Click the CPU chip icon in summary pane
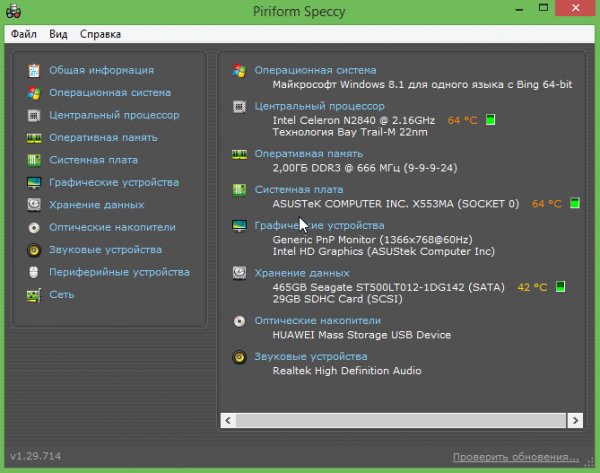 tap(240, 106)
